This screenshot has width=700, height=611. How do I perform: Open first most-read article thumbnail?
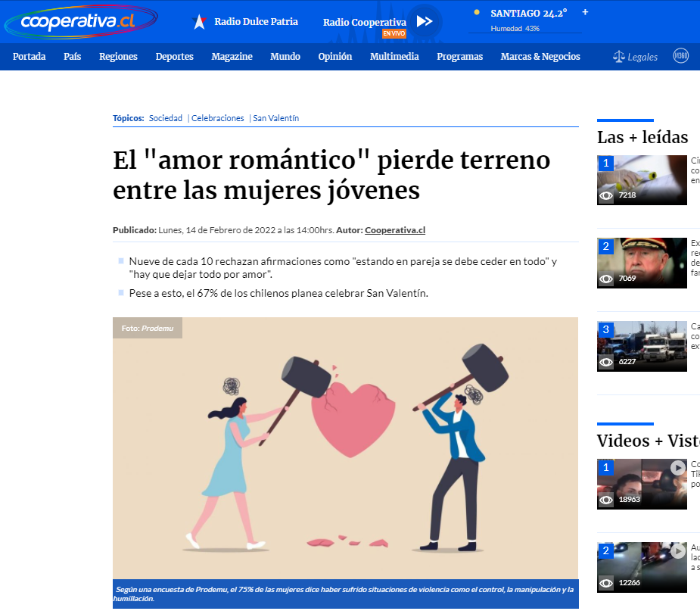(642, 180)
